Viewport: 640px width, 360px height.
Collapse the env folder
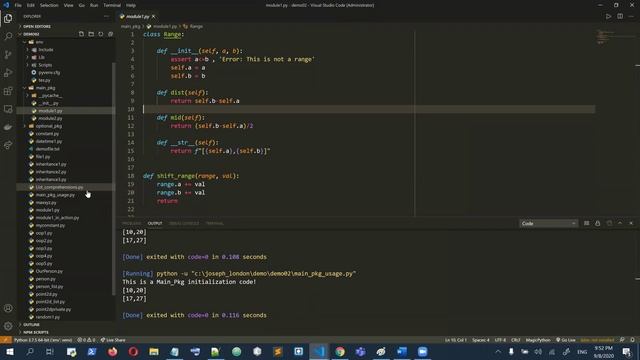[39, 42]
